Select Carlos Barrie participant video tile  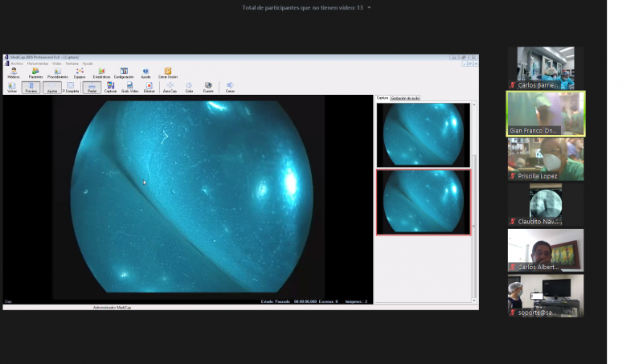(545, 67)
